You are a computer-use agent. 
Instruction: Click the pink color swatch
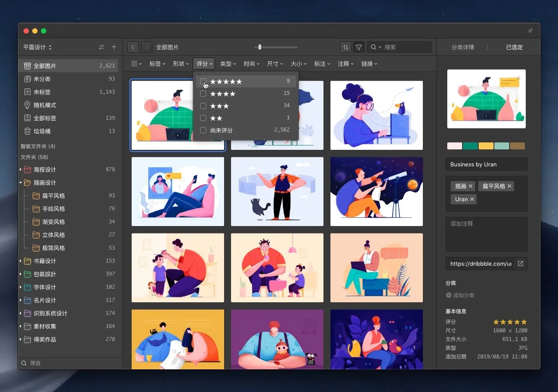pos(455,146)
